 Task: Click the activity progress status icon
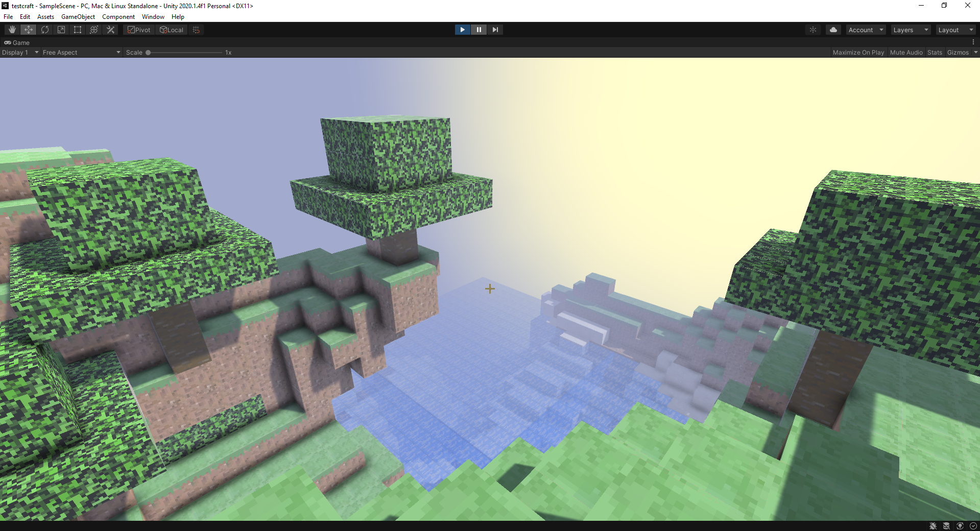tap(973, 526)
